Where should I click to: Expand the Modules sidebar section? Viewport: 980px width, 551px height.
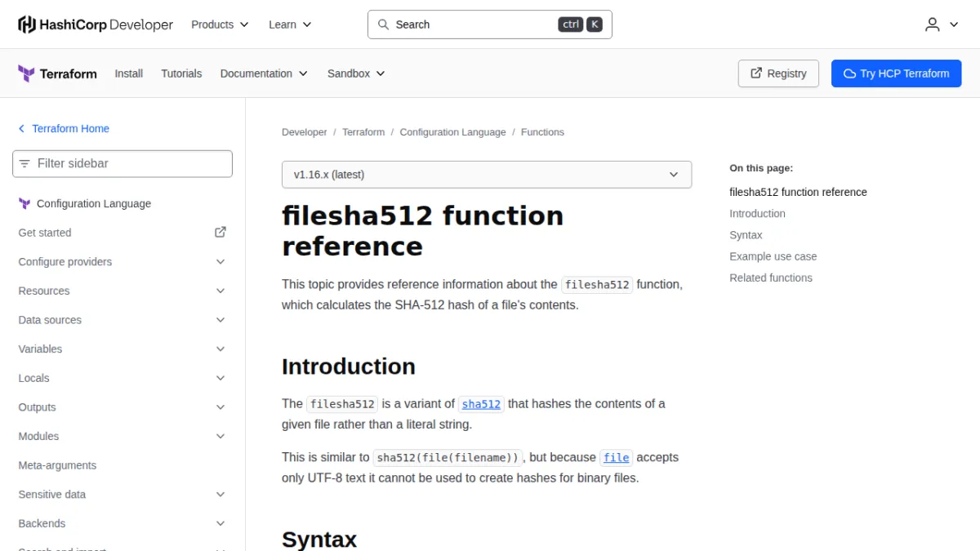[x=122, y=437]
